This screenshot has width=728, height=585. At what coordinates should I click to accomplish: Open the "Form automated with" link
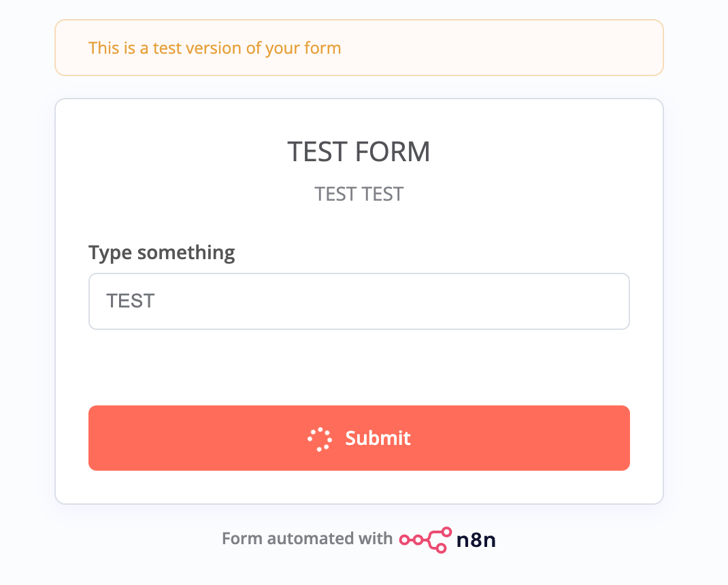(307, 539)
